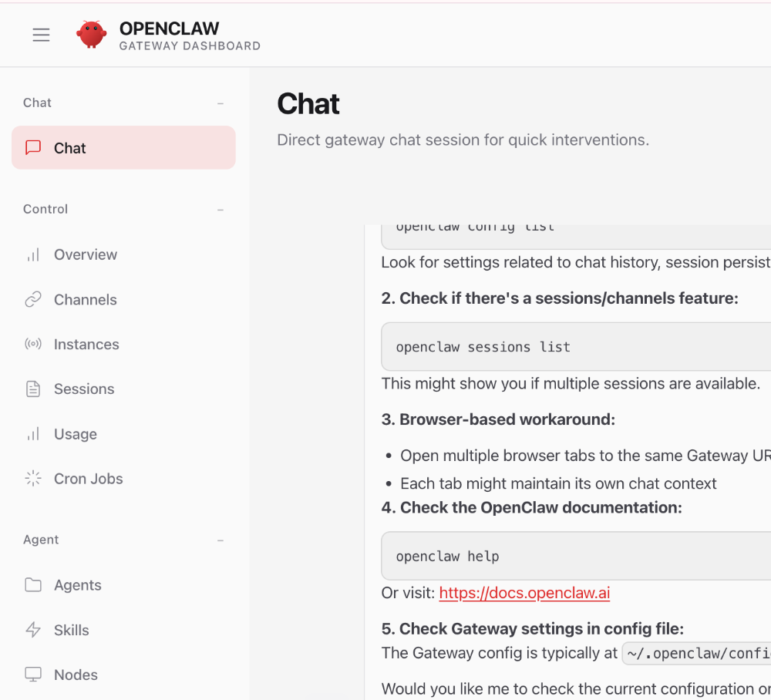Click the Chat speech bubble icon

click(x=33, y=148)
